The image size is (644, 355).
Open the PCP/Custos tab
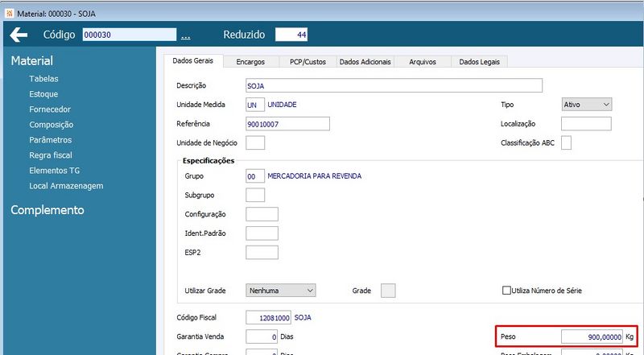tap(308, 62)
